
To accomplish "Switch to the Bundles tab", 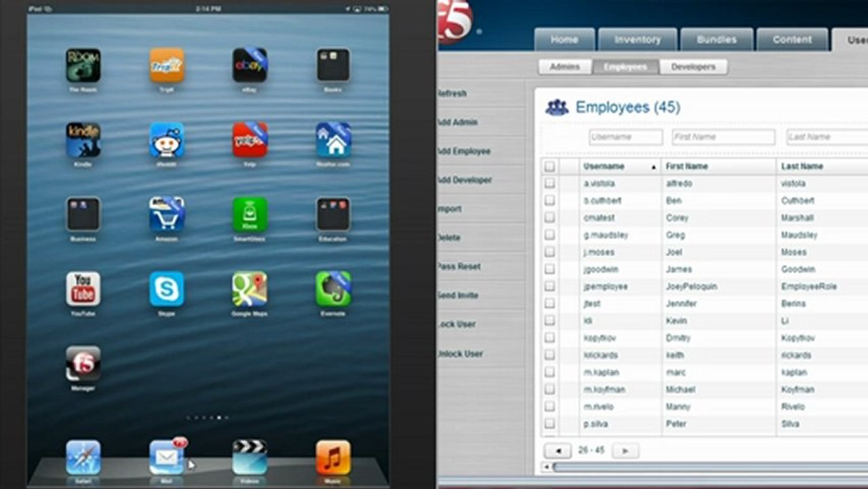I will point(717,40).
